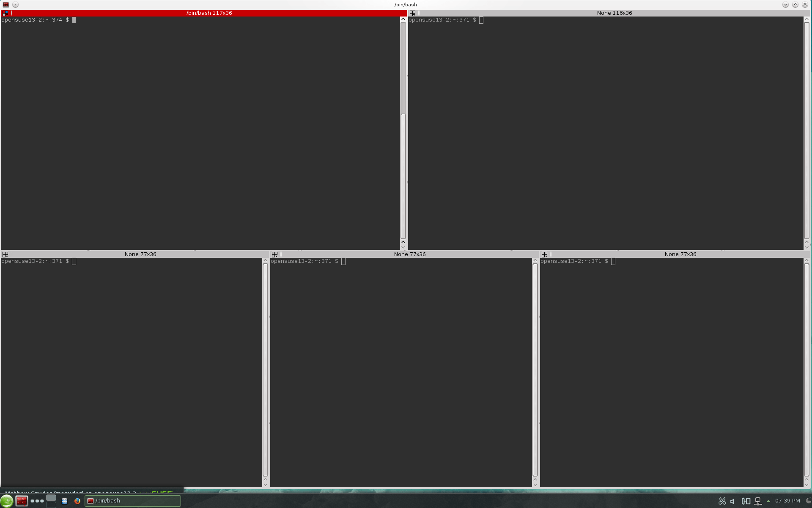Maximize the /bin/bash terminal window

(x=795, y=5)
